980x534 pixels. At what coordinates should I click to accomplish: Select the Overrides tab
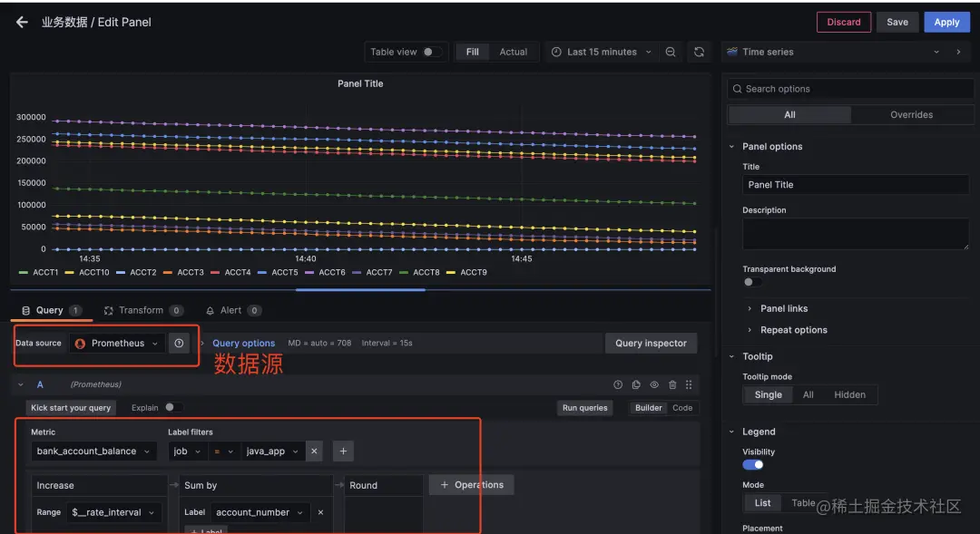[x=911, y=115]
